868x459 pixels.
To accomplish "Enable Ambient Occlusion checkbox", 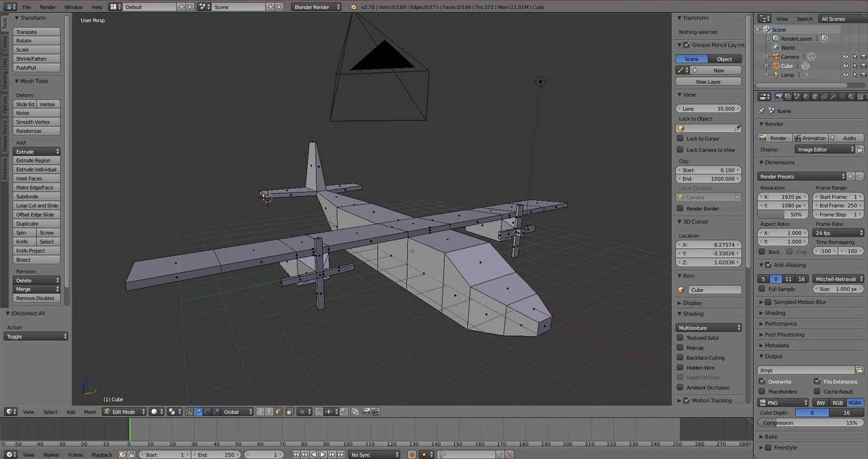I will click(680, 388).
